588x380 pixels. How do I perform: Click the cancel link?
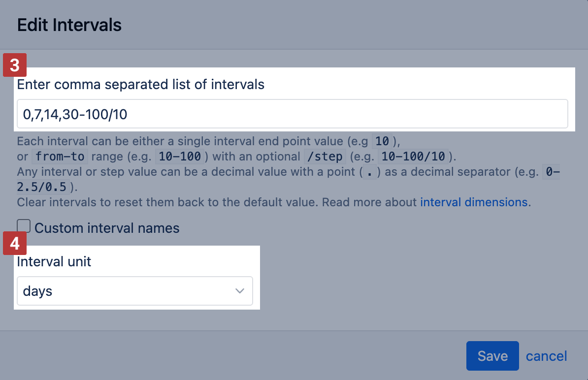(x=546, y=356)
